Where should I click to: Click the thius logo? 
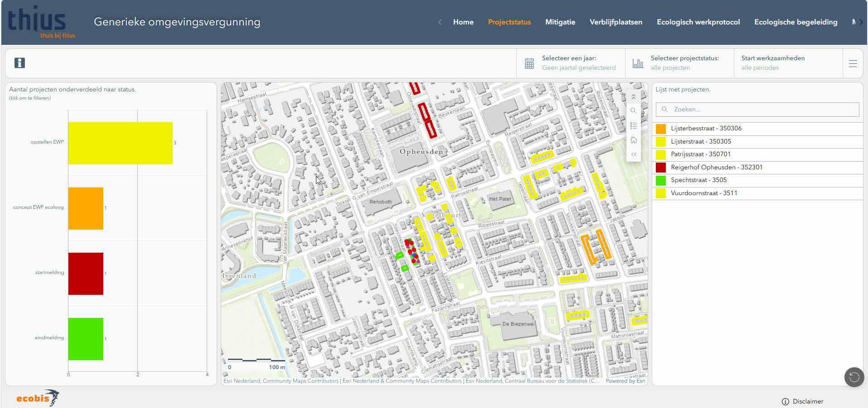click(41, 22)
